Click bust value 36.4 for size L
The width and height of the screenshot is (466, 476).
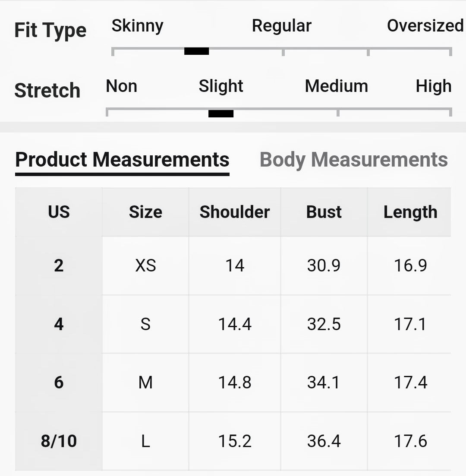point(324,441)
